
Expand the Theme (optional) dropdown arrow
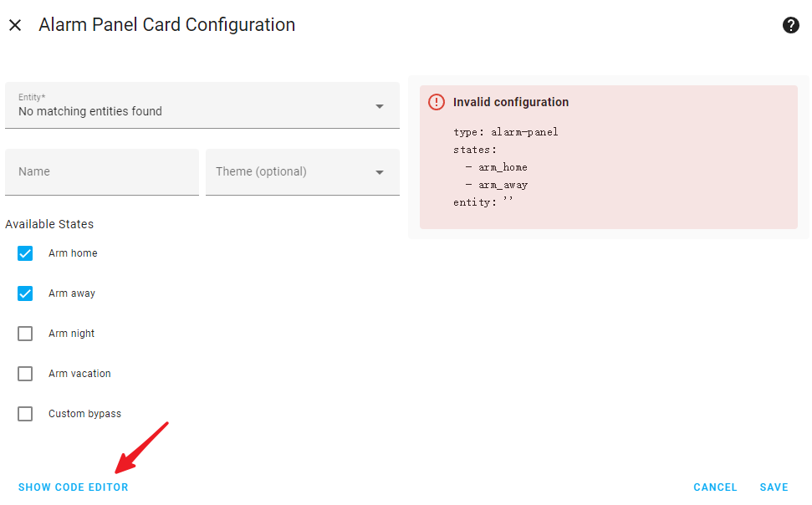tap(380, 172)
